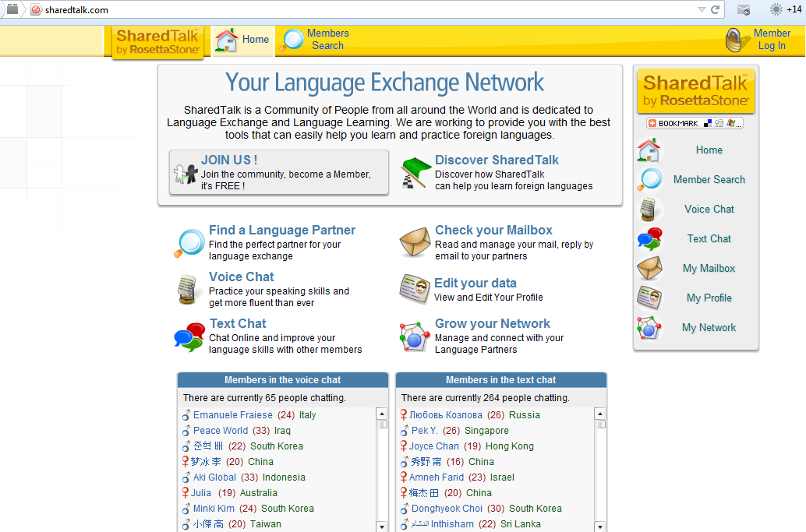Click the Voice Chat microphone icon in main area
Viewport: 806px width, 532px height.
[x=187, y=289]
